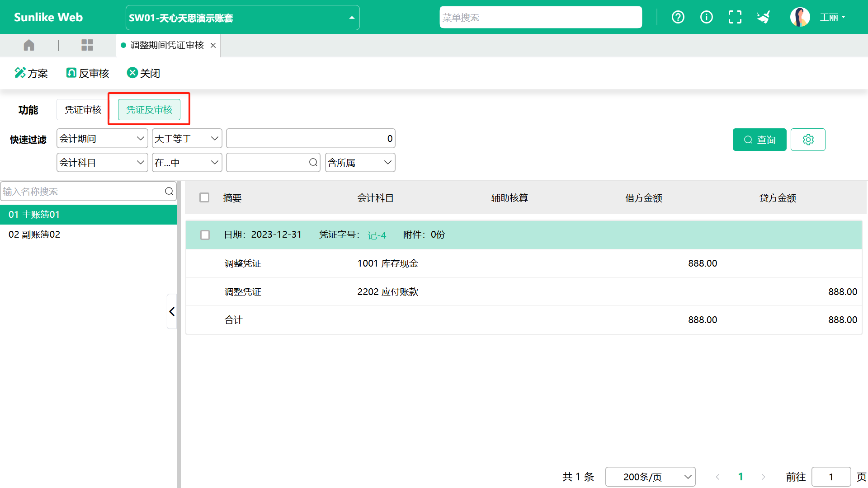Collapse the left account book panel
This screenshot has width=868, height=488.
click(x=172, y=311)
